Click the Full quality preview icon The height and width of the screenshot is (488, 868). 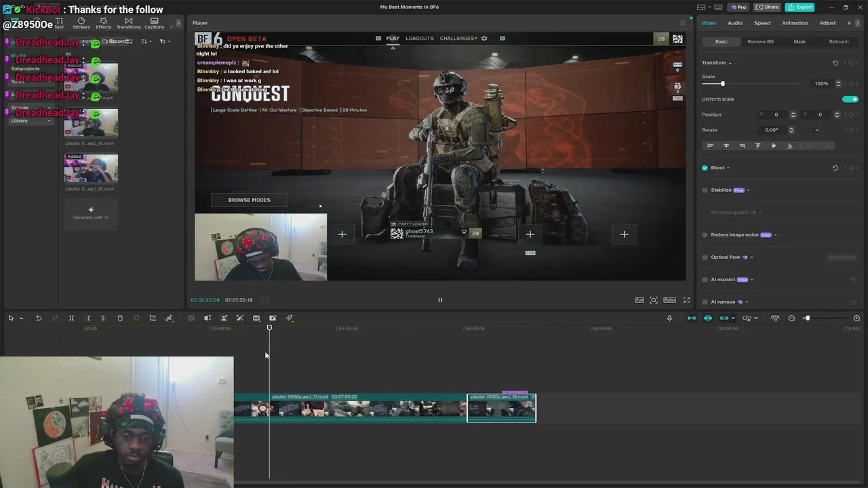click(x=639, y=300)
